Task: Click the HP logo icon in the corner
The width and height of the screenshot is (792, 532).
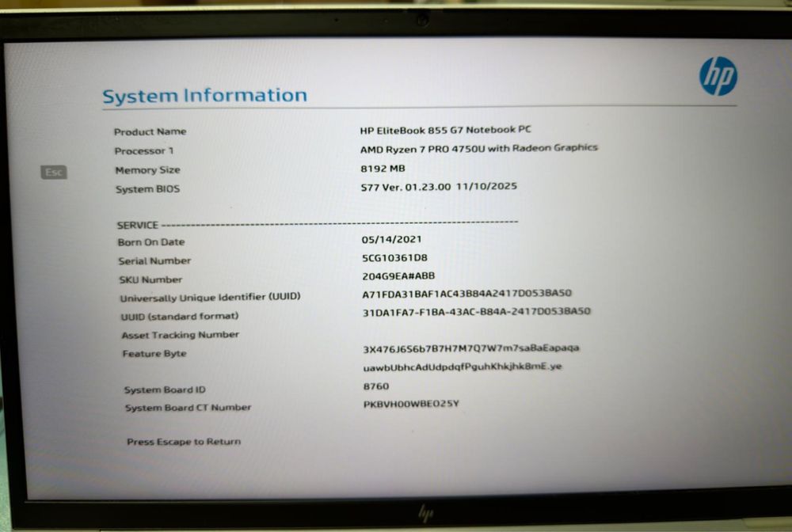Action: click(718, 76)
